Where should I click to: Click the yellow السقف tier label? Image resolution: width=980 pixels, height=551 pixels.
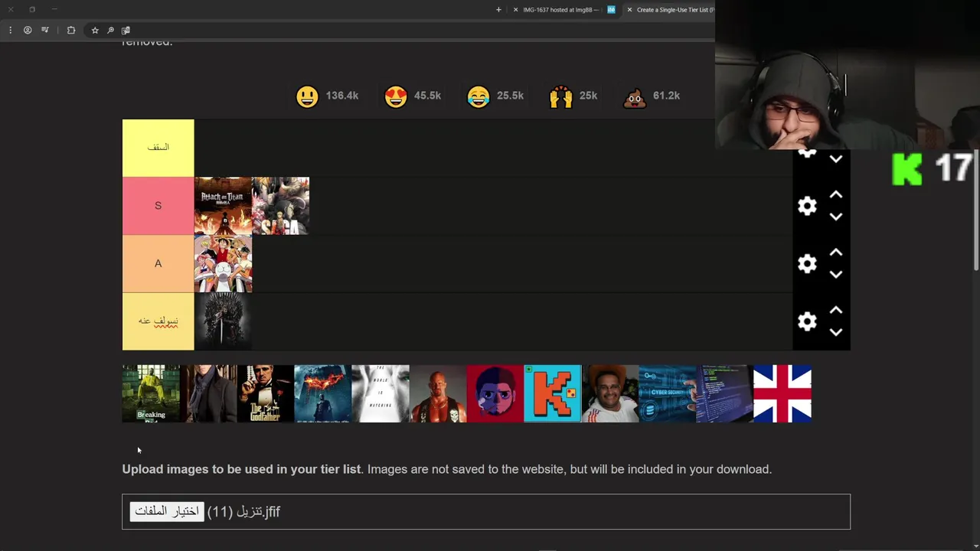pos(158,148)
